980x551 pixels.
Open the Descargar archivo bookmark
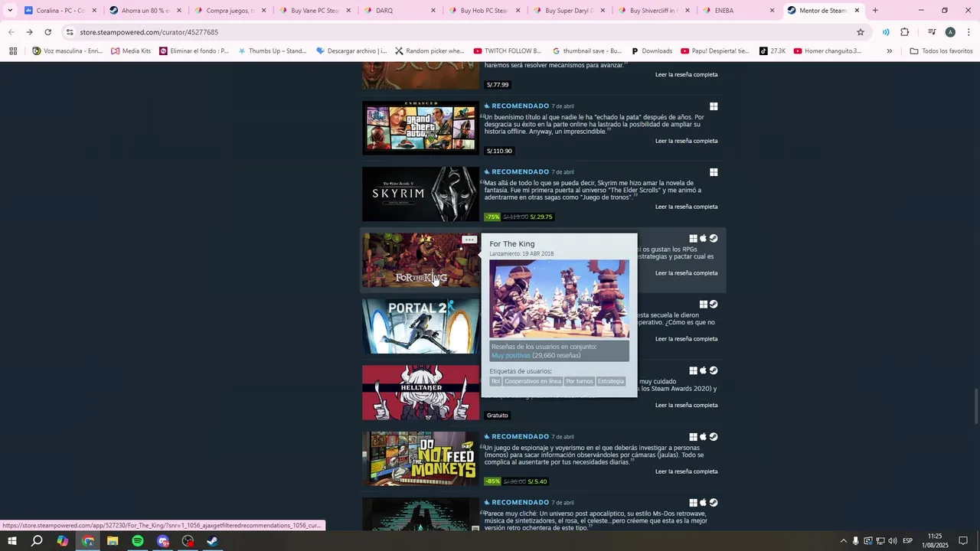pyautogui.click(x=351, y=51)
